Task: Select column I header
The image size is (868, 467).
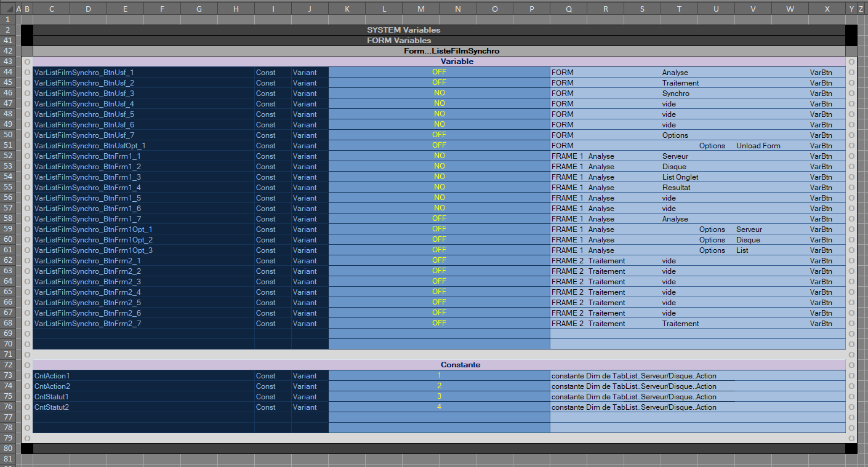Action: (273, 9)
